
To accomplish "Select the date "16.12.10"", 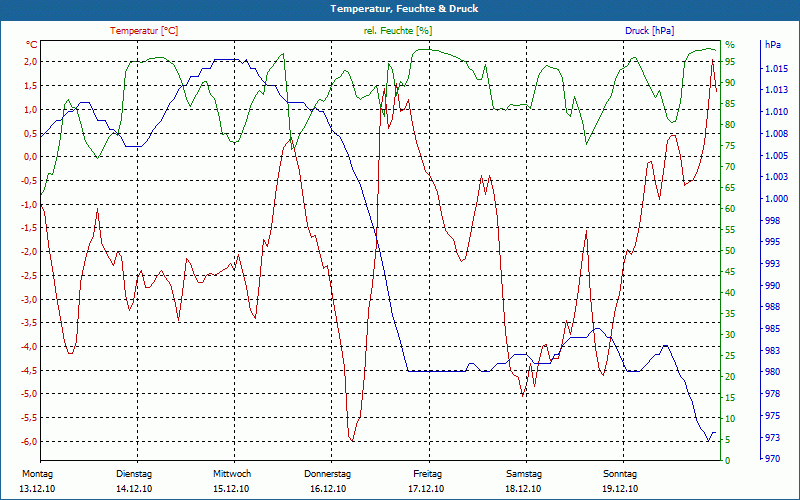I will pos(328,489).
